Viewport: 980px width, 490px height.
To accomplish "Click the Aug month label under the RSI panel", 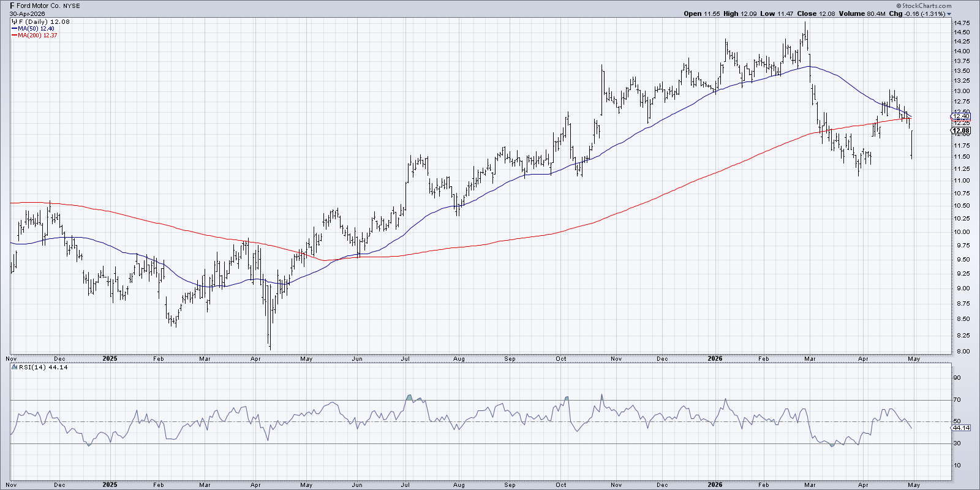I will tap(459, 484).
